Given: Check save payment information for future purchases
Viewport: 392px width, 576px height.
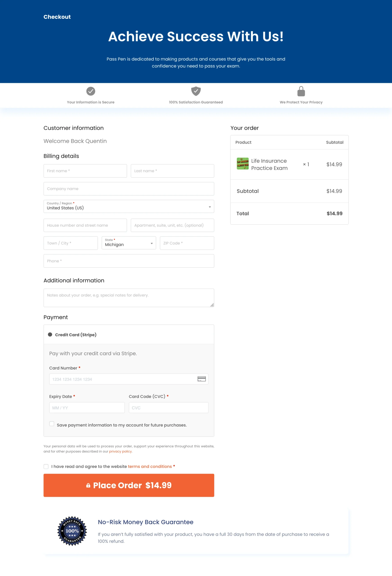Looking at the screenshot, I should click(52, 424).
